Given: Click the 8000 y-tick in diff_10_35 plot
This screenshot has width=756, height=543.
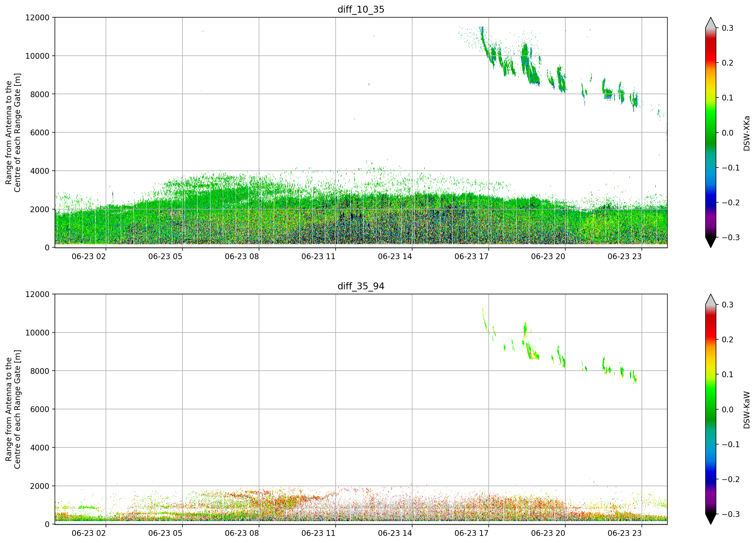Looking at the screenshot, I should (x=40, y=94).
